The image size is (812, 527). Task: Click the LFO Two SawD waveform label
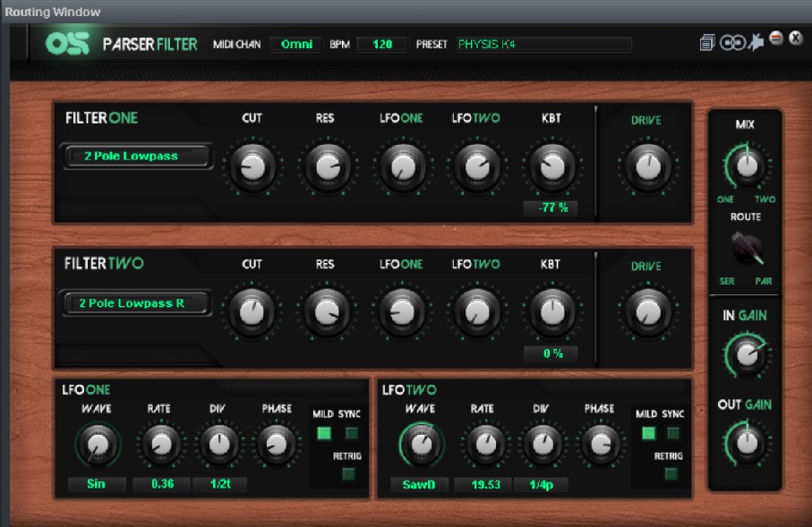[x=419, y=485]
